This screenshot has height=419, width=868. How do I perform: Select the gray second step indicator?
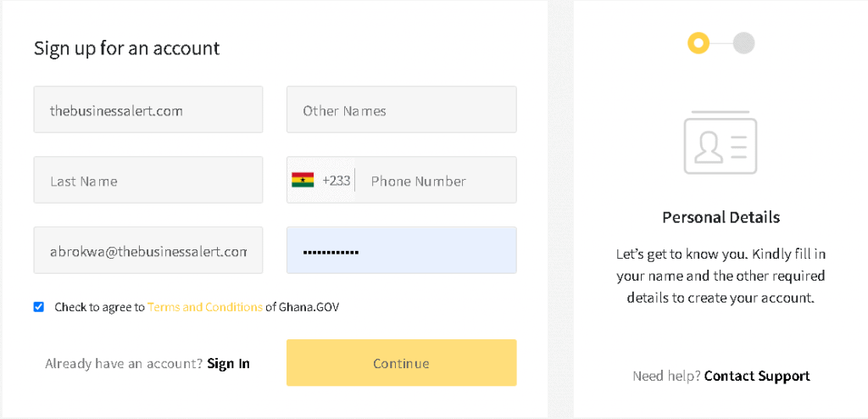click(744, 43)
